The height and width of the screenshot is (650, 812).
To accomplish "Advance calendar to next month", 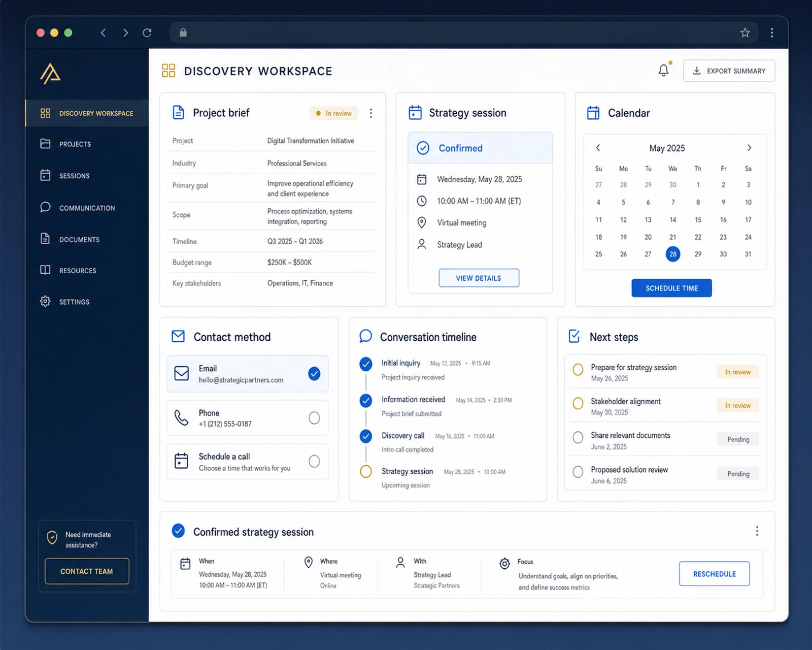I will coord(749,148).
